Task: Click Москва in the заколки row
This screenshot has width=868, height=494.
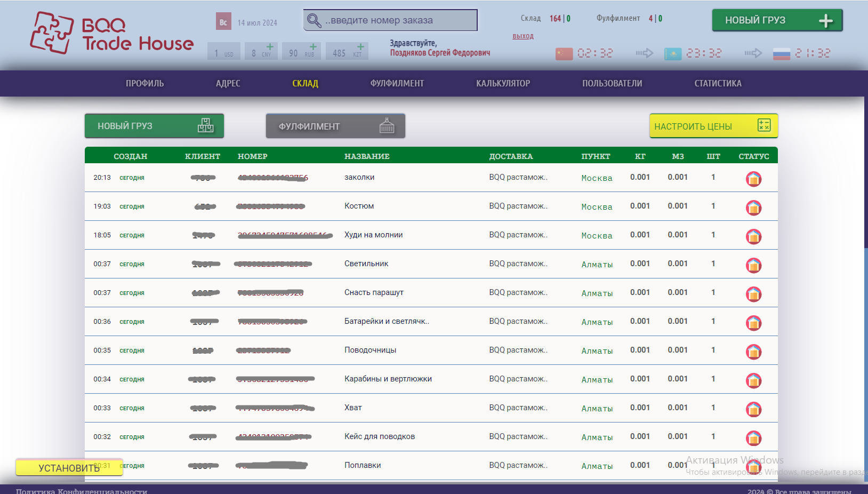Action: click(597, 178)
